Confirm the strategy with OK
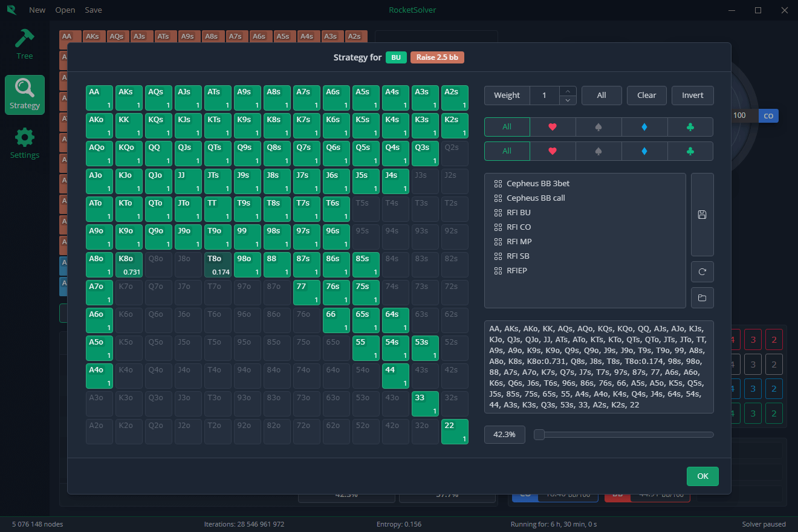 pyautogui.click(x=702, y=476)
